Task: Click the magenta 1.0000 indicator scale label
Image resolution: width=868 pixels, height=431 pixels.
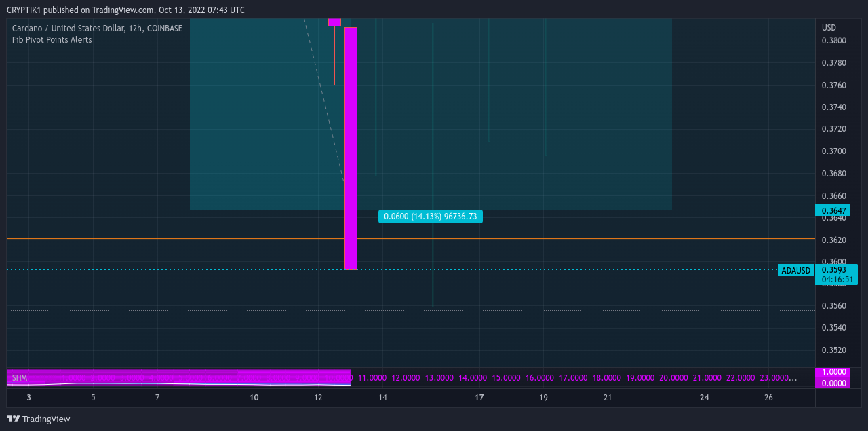Action: click(x=833, y=373)
